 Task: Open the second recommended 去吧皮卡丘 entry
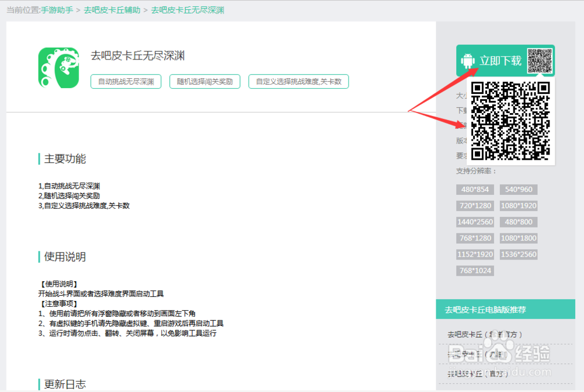click(478, 355)
